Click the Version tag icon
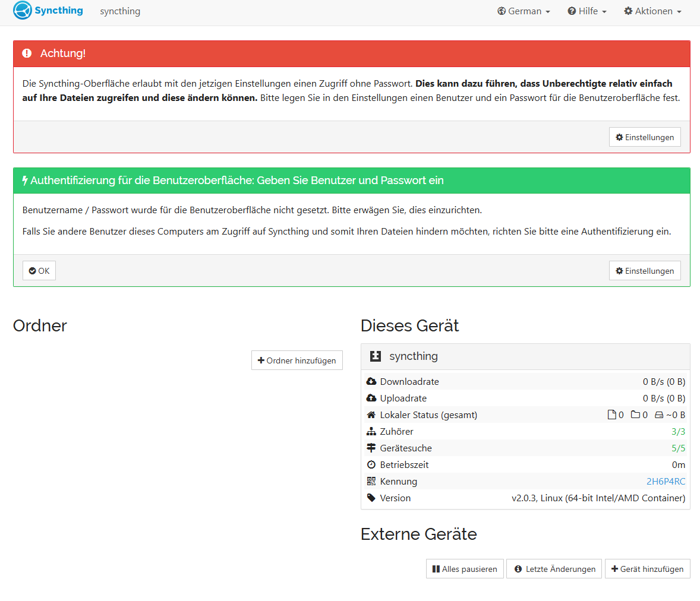This screenshot has width=700, height=601. (x=371, y=498)
